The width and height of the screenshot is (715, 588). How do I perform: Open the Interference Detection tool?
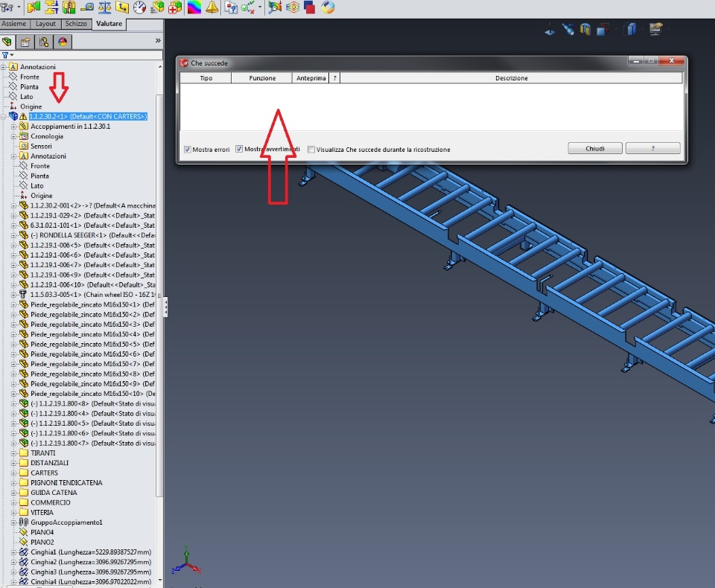(x=34, y=7)
